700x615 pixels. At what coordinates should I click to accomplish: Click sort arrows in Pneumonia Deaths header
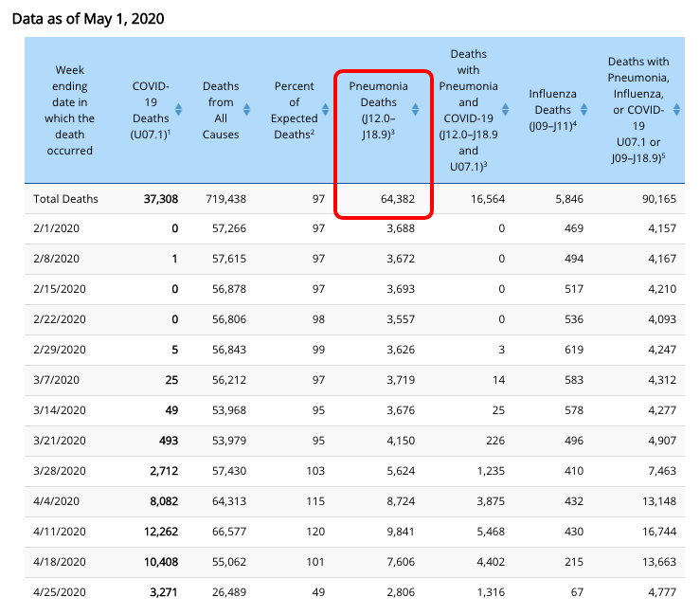[x=415, y=110]
